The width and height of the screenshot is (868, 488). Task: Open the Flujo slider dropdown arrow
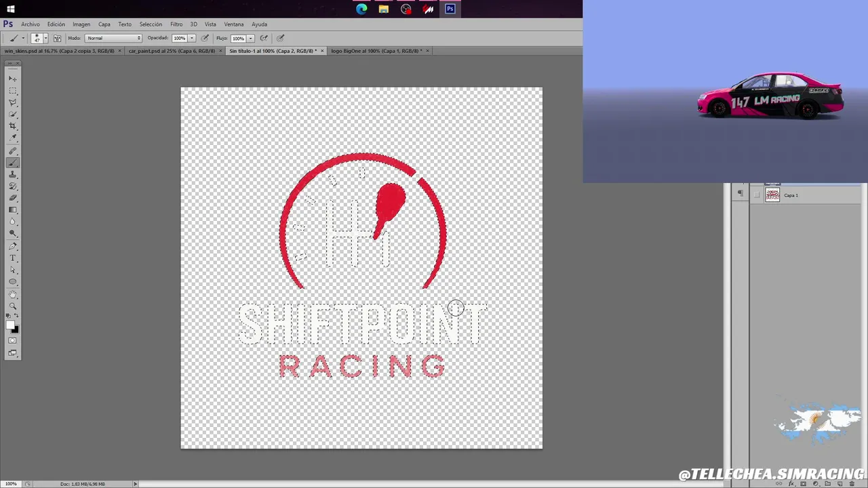pos(251,38)
